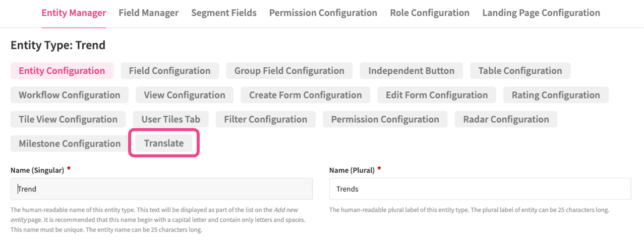The image size is (644, 243).
Task: Open Workflow Configuration
Action: tap(70, 95)
